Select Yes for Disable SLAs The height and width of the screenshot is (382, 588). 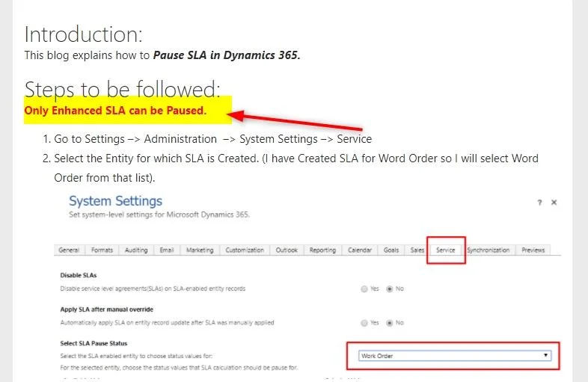364,289
